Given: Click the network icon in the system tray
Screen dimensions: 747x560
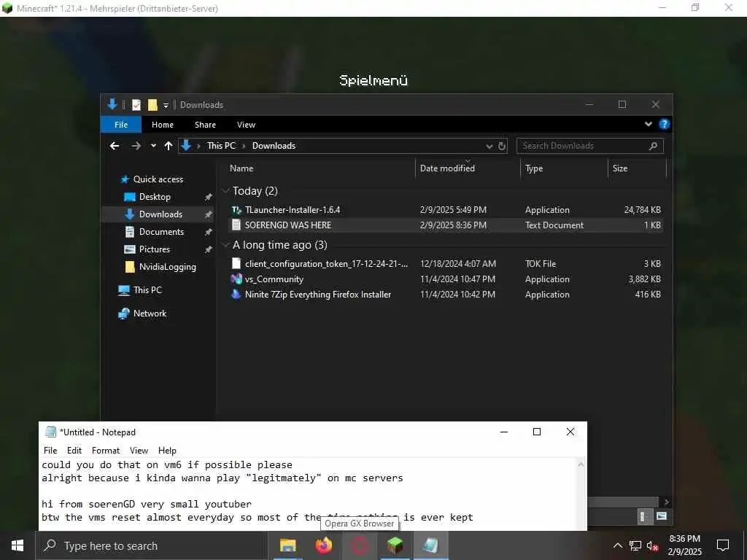Looking at the screenshot, I should (x=635, y=545).
